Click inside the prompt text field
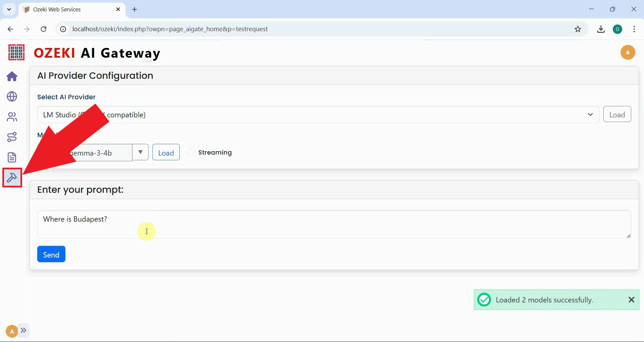This screenshot has height=342, width=644. (235, 224)
